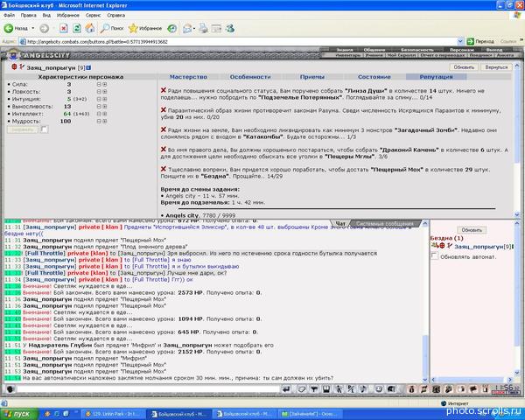Click the Windows пуск start button
The image size is (525, 420).
(x=17, y=414)
